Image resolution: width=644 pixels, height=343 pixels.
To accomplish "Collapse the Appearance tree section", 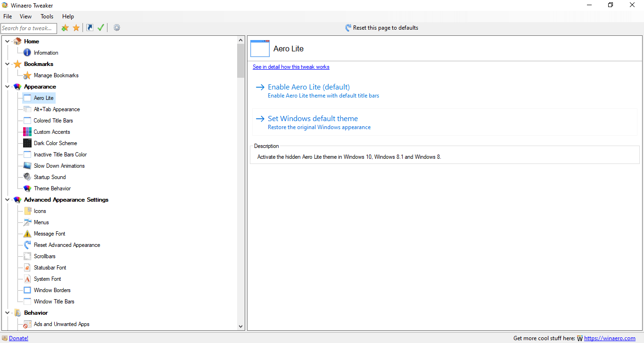I will point(8,87).
